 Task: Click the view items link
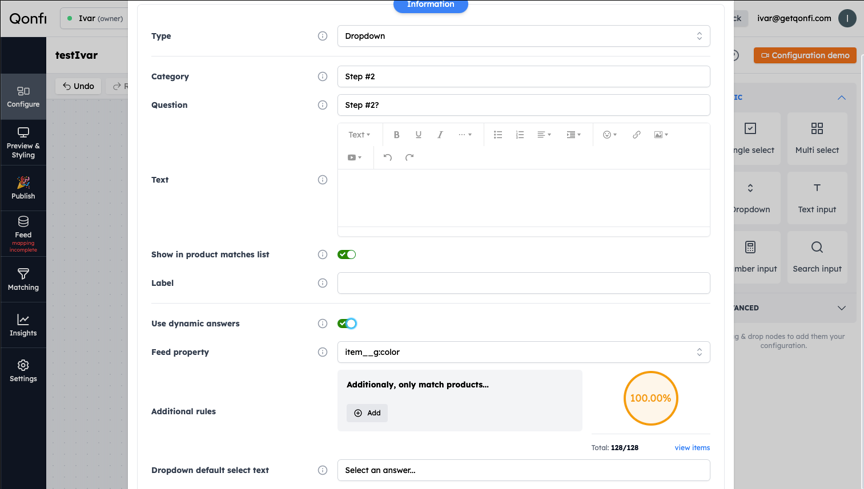click(x=692, y=448)
